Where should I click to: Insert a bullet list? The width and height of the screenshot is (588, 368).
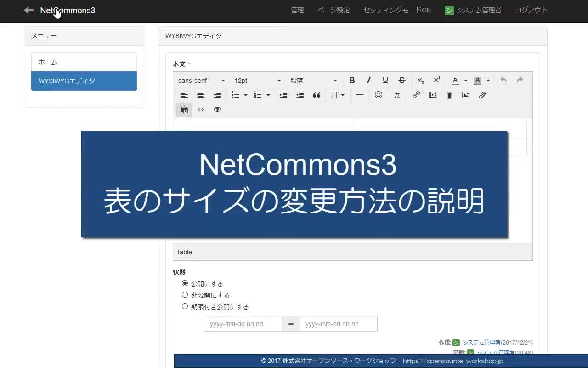point(235,95)
